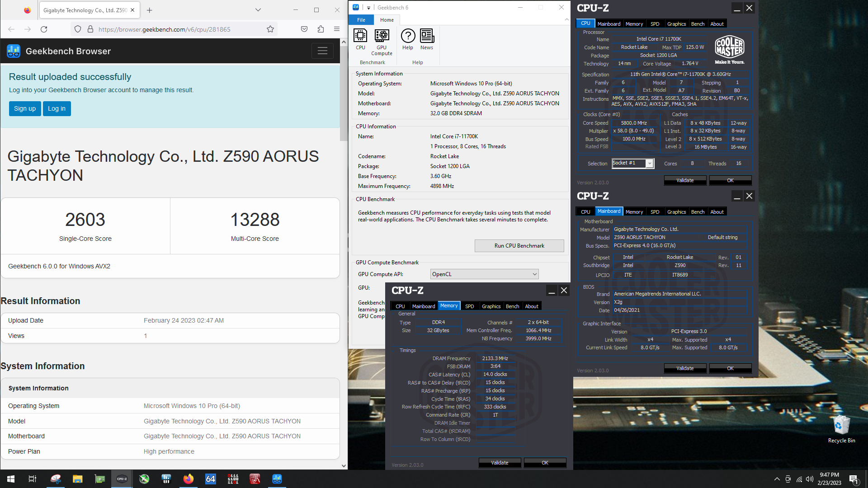
Task: Close the Gigabyte Technology browser tab
Action: coord(132,10)
